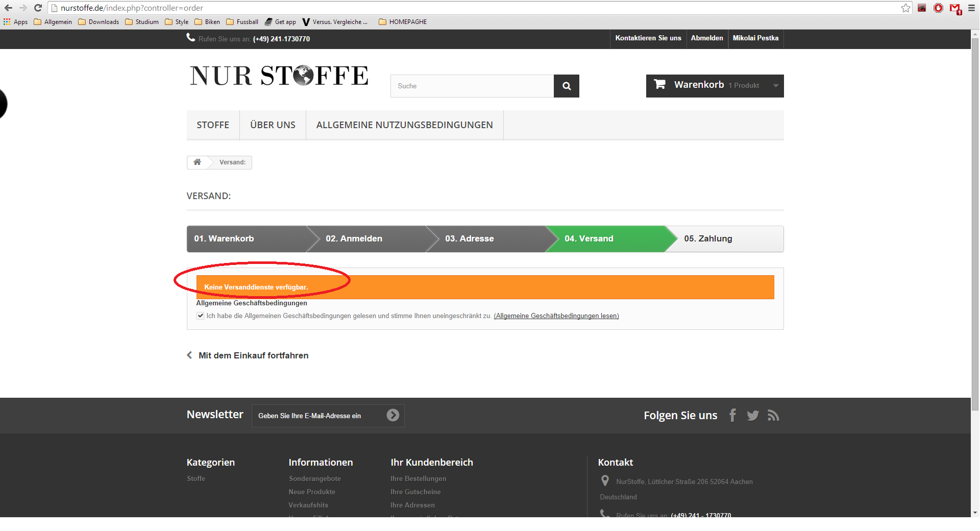The width and height of the screenshot is (980, 531).
Task: Open Stoffe category footer link
Action: (x=196, y=478)
